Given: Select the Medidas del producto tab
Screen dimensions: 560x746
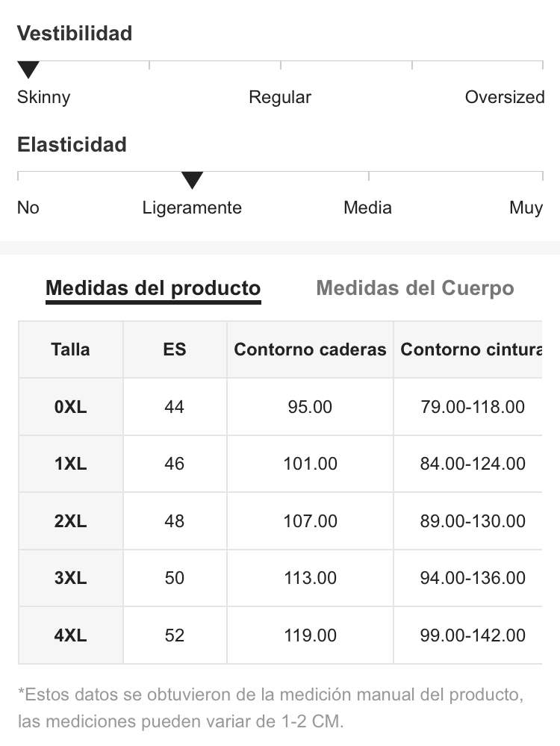Looking at the screenshot, I should pyautogui.click(x=153, y=288).
